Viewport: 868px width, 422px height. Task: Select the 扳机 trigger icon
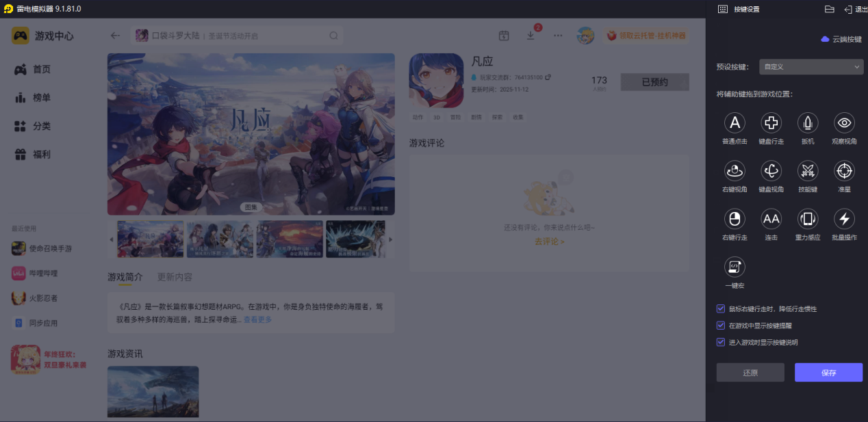click(808, 123)
